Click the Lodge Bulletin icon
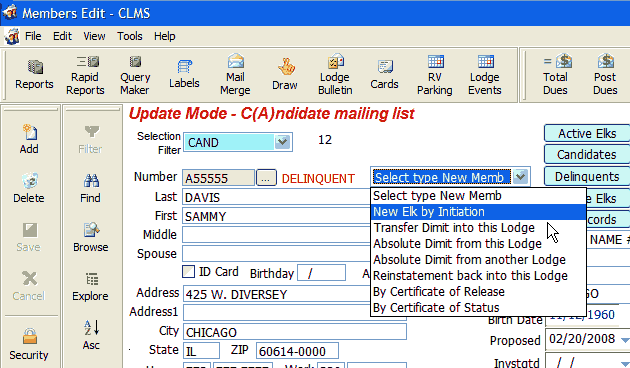The width and height of the screenshot is (630, 368). coord(335,75)
